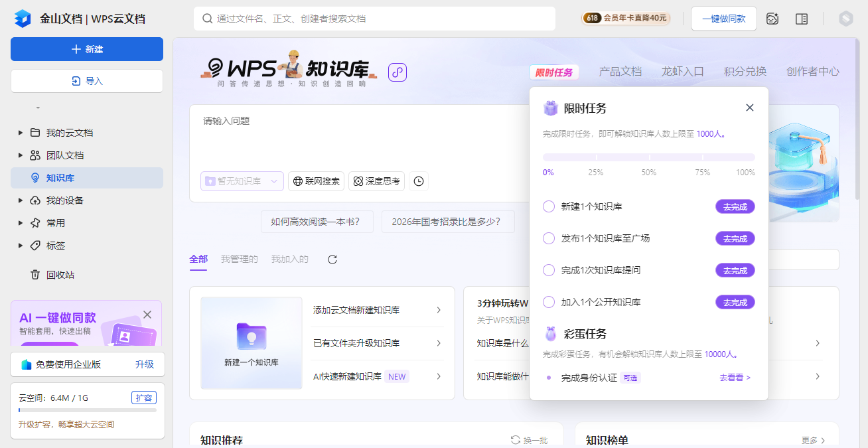This screenshot has height=448, width=868.
Task: Click the 导入 button
Action: [x=87, y=81]
